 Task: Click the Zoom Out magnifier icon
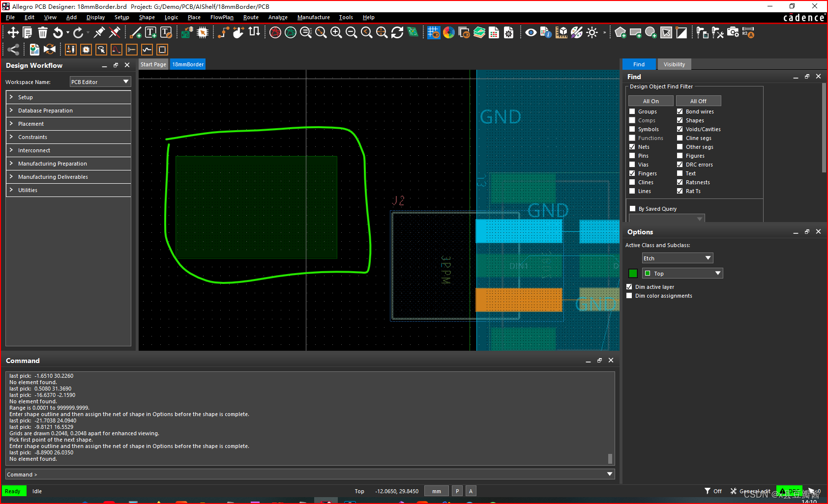pos(352,32)
